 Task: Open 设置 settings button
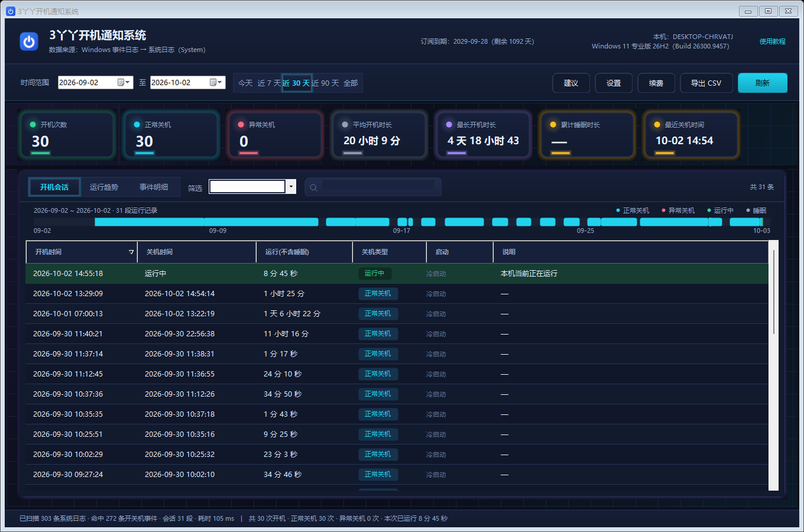tap(614, 83)
